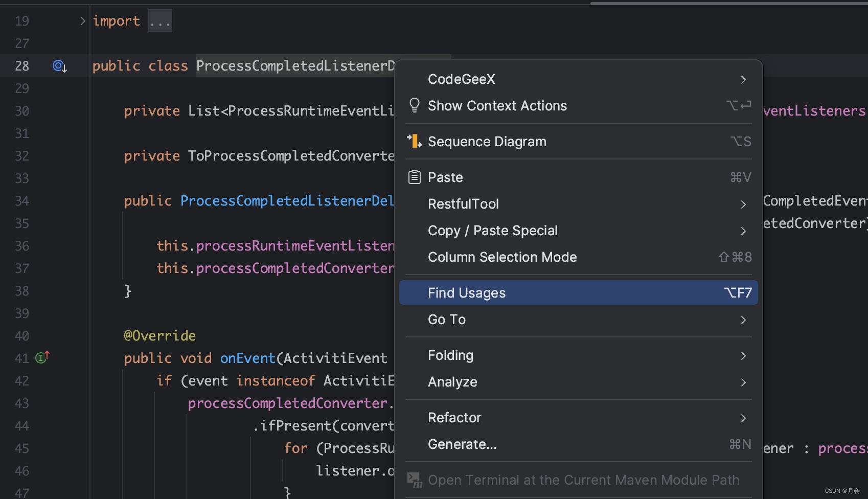Open the Go To submenu
Image resolution: width=868 pixels, height=499 pixels.
[x=447, y=320]
